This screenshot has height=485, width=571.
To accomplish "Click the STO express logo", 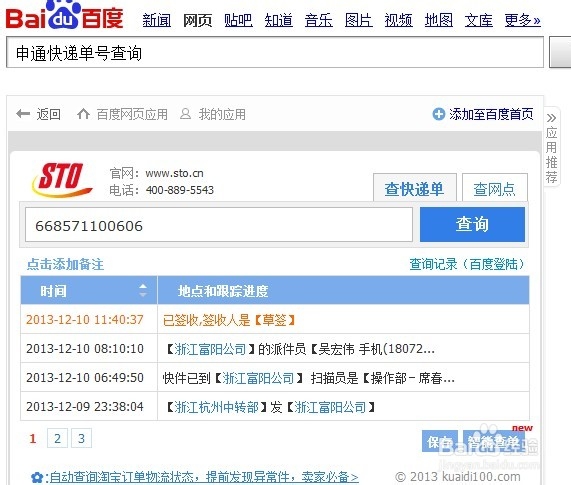I will click(x=62, y=180).
